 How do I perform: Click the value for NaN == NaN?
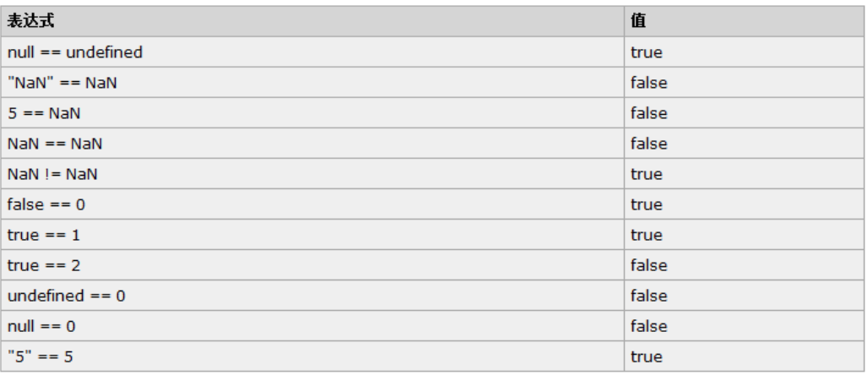648,144
